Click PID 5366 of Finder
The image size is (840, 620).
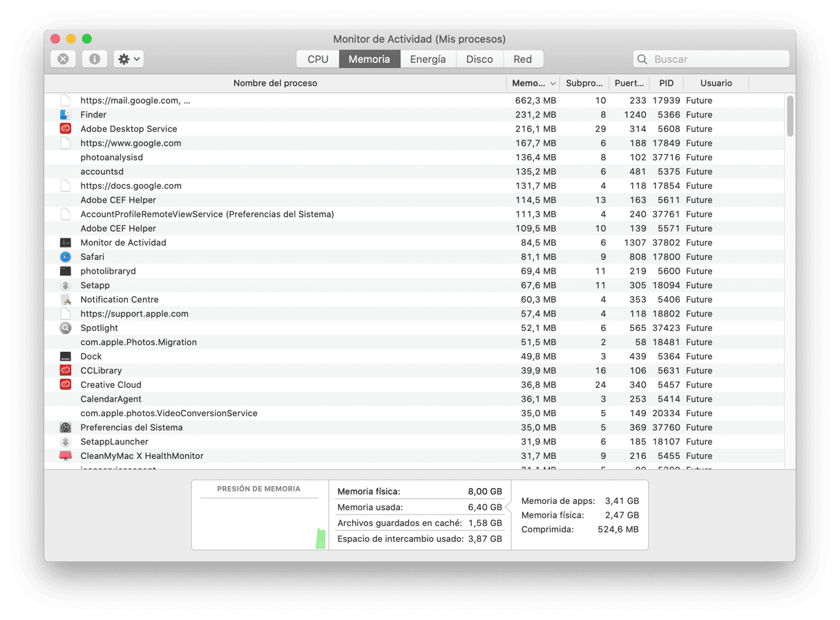669,115
